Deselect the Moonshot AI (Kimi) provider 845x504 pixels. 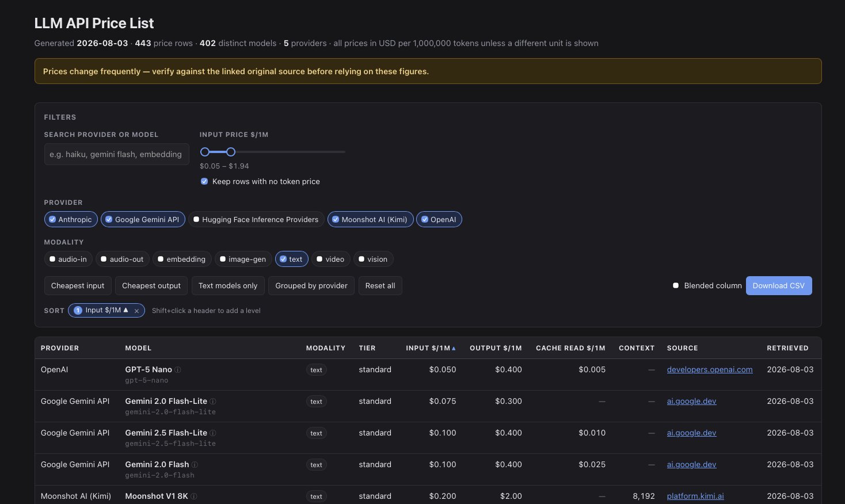pos(370,219)
